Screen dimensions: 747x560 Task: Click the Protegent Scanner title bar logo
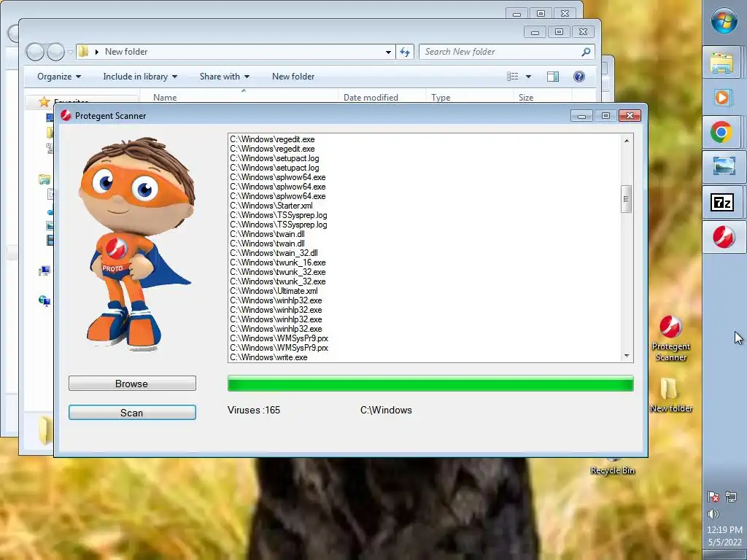click(66, 115)
